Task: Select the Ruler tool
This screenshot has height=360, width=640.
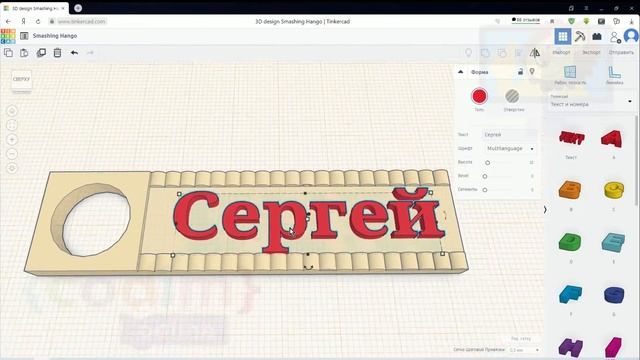Action: pos(614,75)
